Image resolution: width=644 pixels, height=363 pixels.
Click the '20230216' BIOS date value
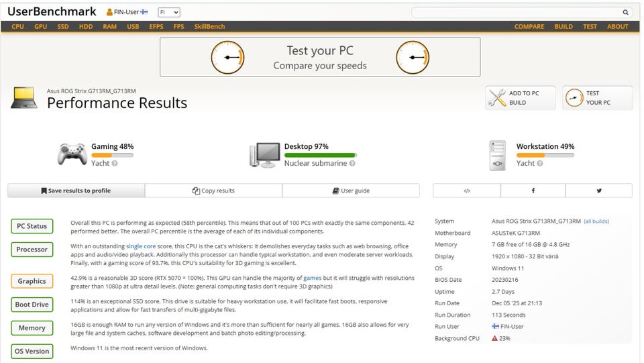tap(504, 280)
